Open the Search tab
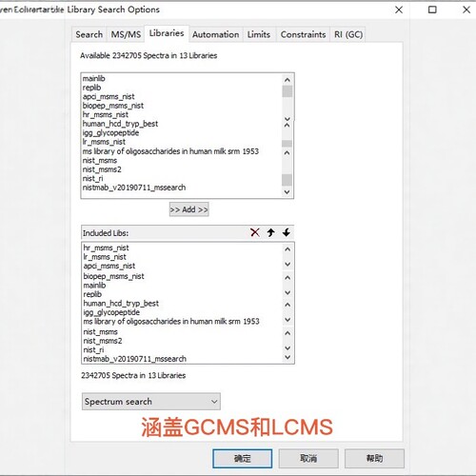Screen dimensions: 476x476 coord(89,34)
